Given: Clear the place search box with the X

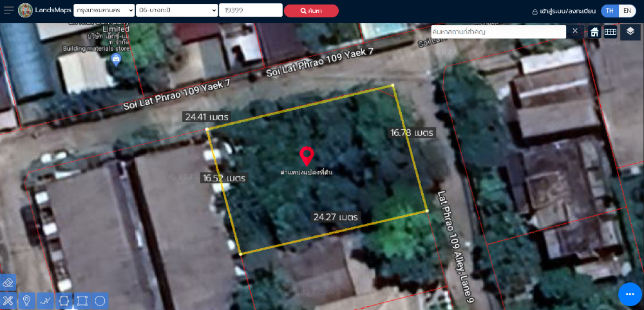Looking at the screenshot, I should (575, 31).
